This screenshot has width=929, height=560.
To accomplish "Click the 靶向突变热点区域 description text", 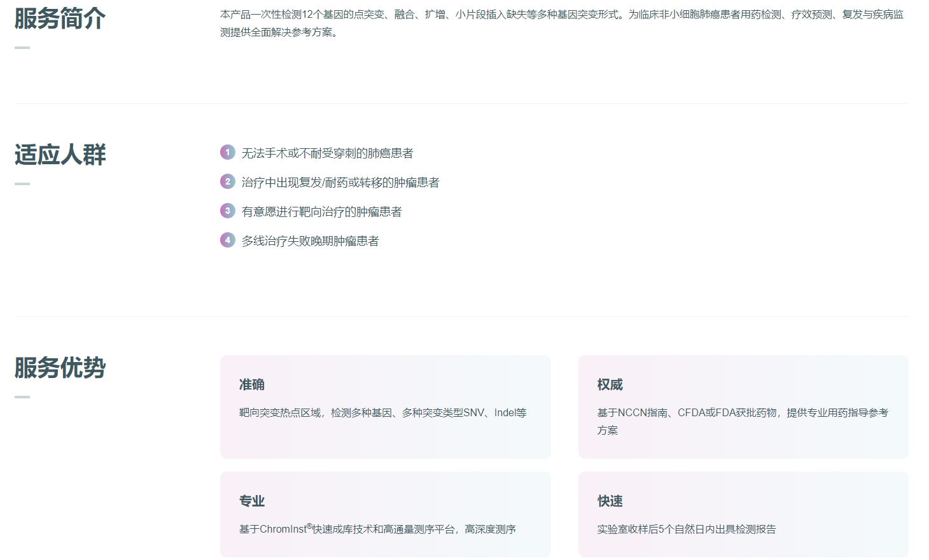I will [382, 413].
